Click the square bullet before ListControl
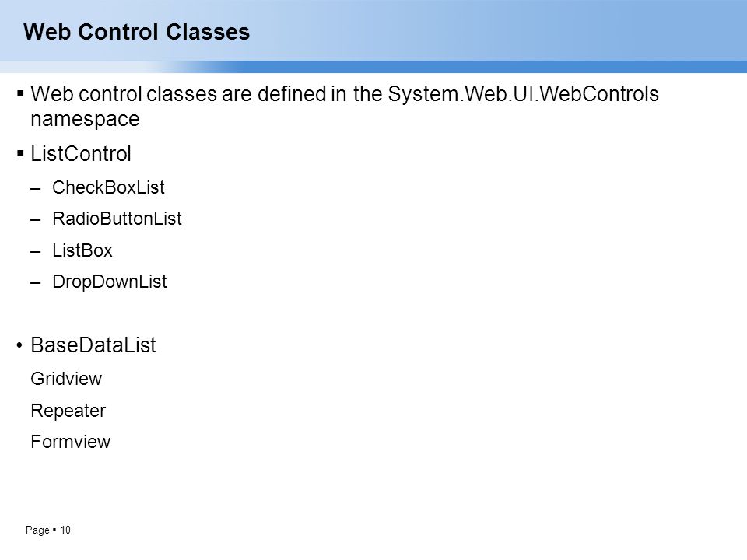Viewport: 747px width, 560px height. (20, 154)
